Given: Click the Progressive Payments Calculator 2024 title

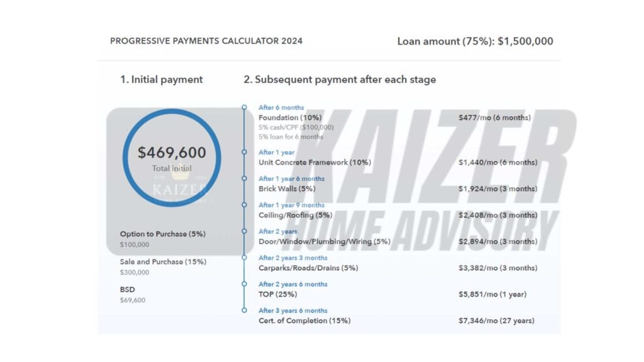Looking at the screenshot, I should coord(206,41).
